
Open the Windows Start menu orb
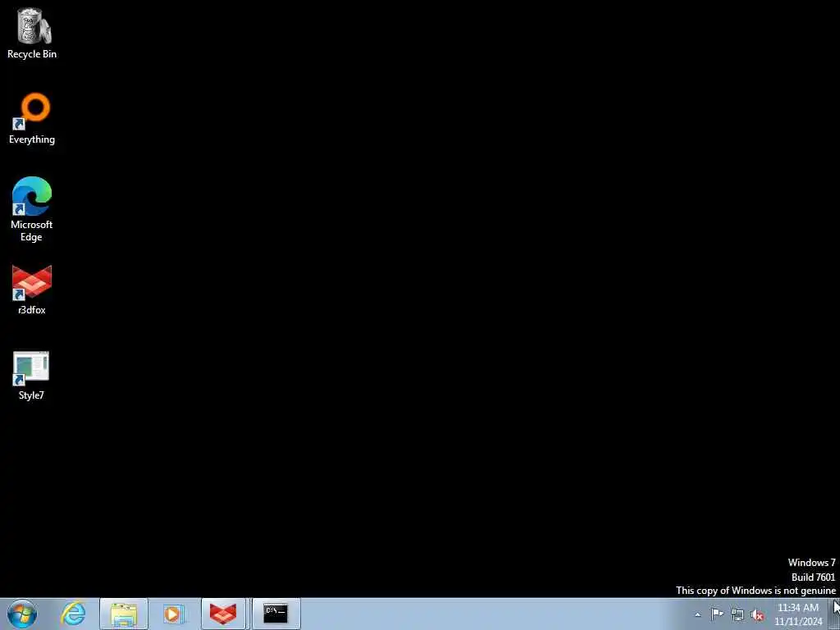(x=22, y=614)
